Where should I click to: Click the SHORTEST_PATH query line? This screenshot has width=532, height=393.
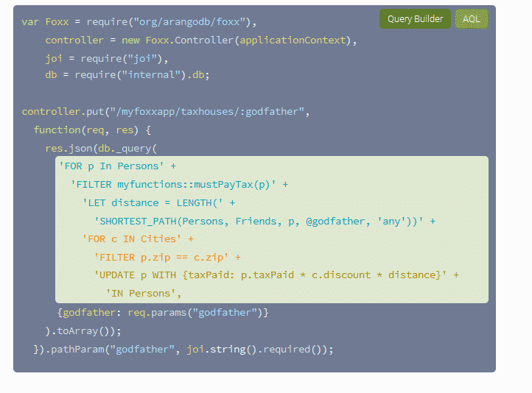point(264,221)
